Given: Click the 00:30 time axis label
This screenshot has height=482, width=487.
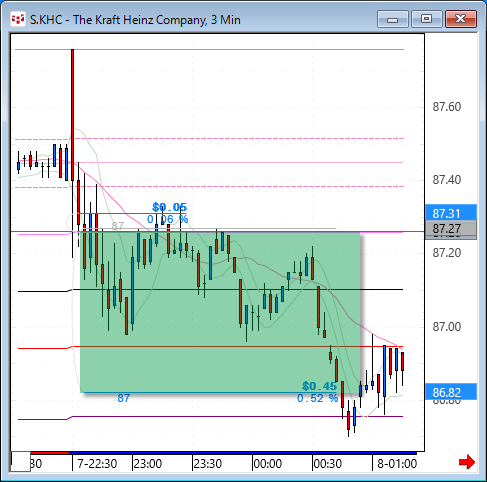Looking at the screenshot, I should (x=328, y=463).
